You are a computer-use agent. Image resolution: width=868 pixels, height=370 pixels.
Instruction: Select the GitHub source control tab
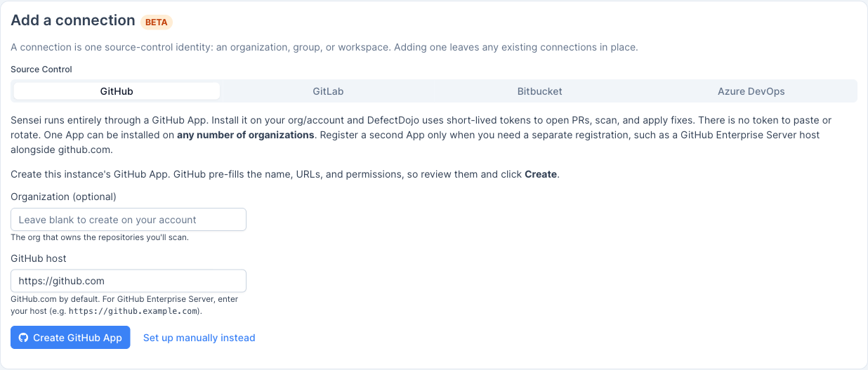coord(117,91)
